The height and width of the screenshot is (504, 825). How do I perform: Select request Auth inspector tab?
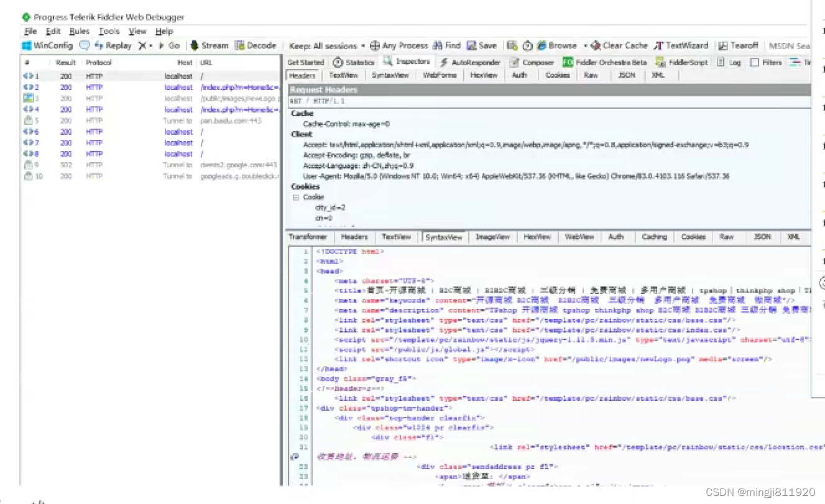click(520, 75)
